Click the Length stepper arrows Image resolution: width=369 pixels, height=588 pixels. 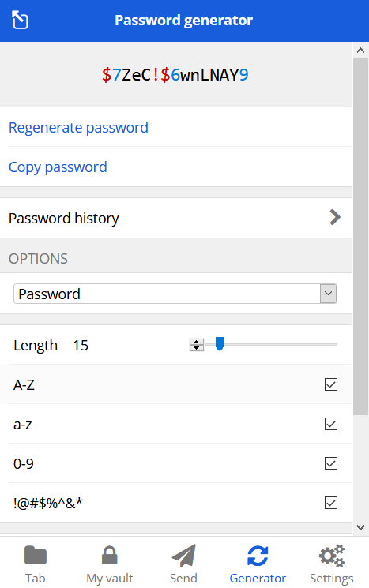[x=196, y=344]
